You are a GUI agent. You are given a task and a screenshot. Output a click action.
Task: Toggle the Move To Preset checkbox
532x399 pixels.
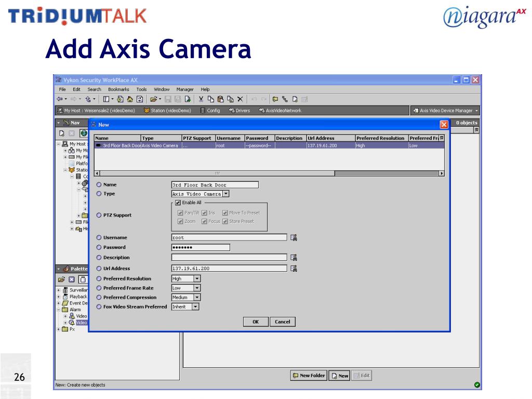click(225, 212)
